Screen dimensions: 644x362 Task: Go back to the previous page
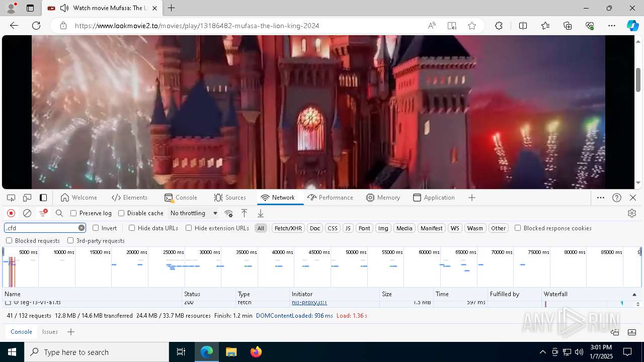click(x=14, y=26)
